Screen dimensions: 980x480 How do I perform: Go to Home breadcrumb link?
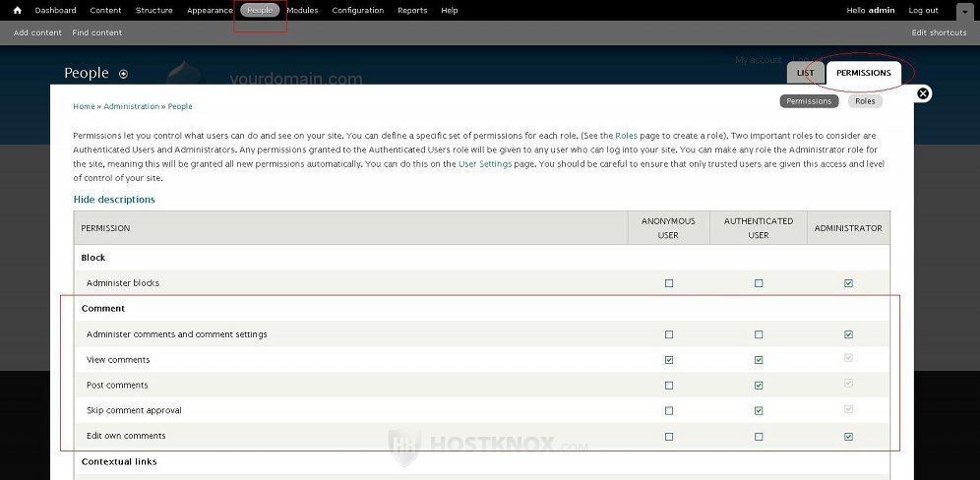point(84,107)
